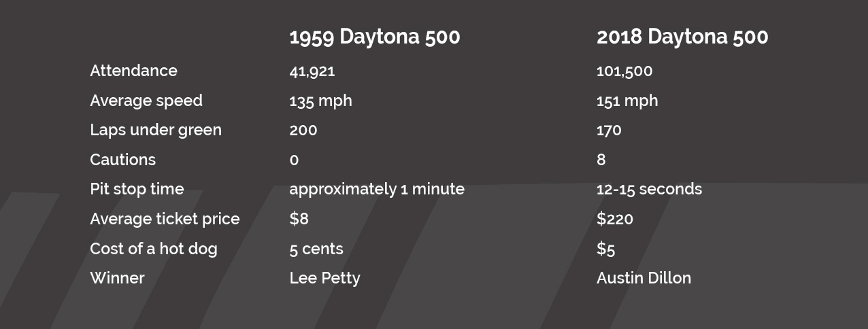Image resolution: width=868 pixels, height=329 pixels.
Task: Select the Attendance row label
Action: click(133, 71)
